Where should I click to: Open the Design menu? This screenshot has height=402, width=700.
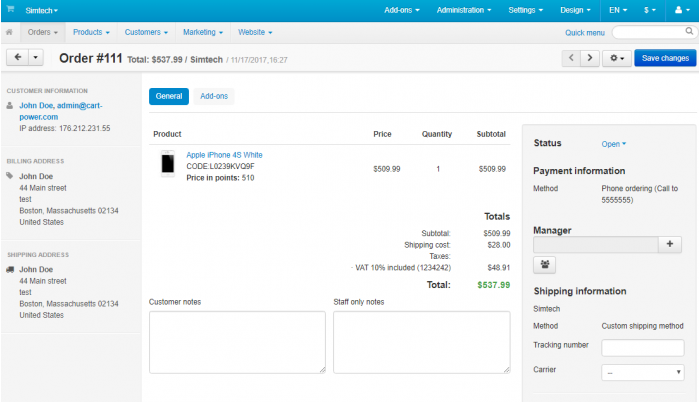click(x=575, y=10)
